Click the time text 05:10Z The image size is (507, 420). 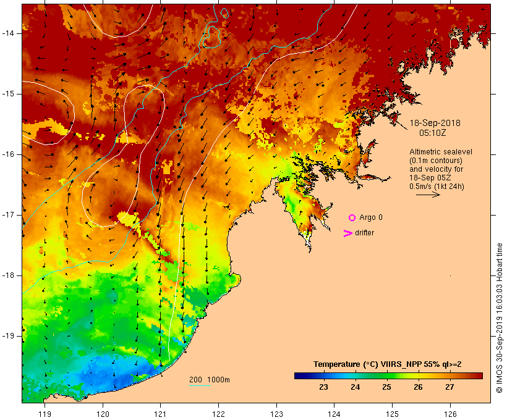point(433,133)
